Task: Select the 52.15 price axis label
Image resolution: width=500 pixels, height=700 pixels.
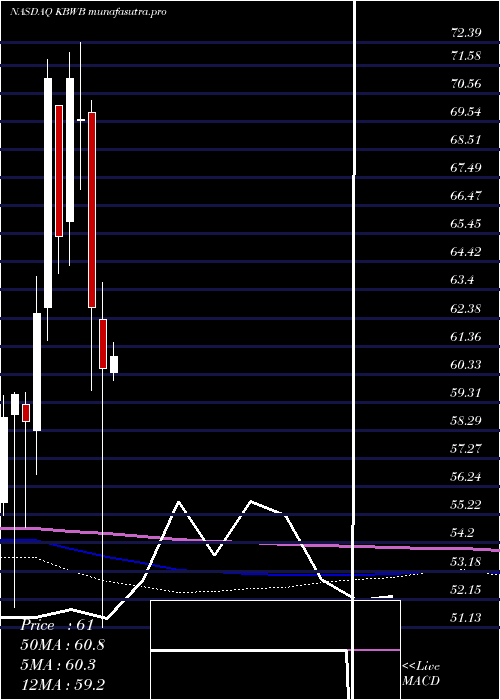Action: point(466,590)
